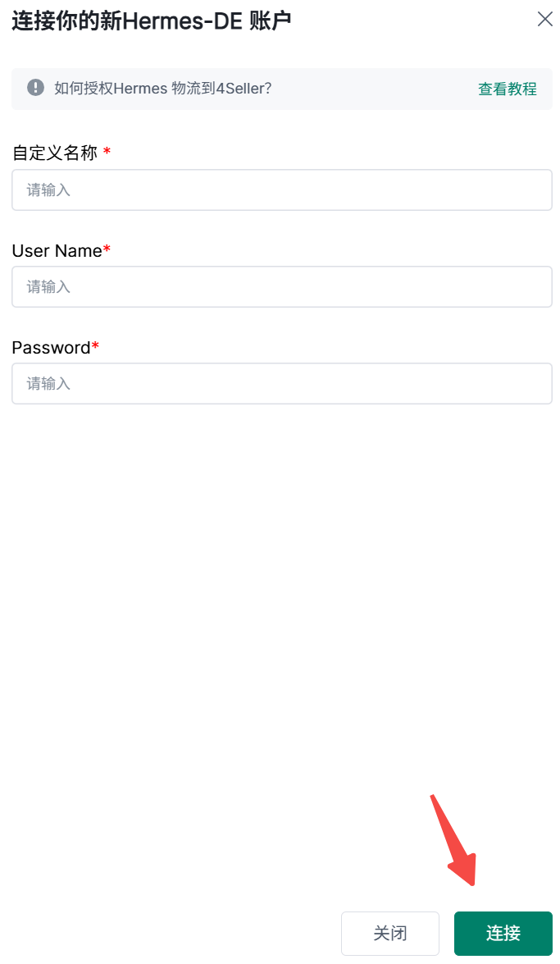Select the Password input field

click(x=281, y=383)
